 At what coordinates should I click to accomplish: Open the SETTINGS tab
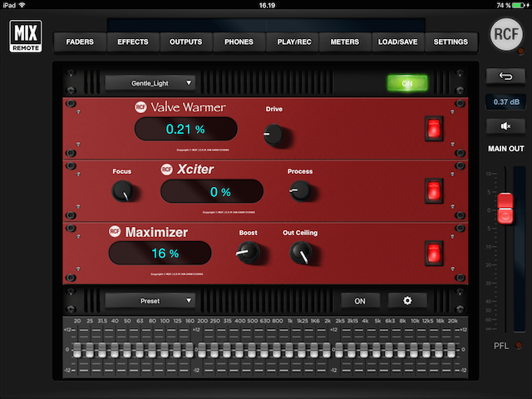pyautogui.click(x=451, y=42)
